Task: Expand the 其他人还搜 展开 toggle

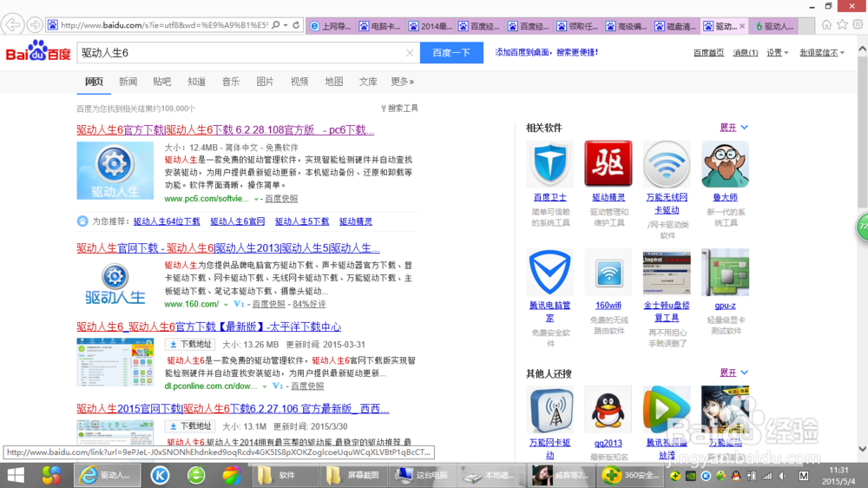Action: pyautogui.click(x=734, y=373)
